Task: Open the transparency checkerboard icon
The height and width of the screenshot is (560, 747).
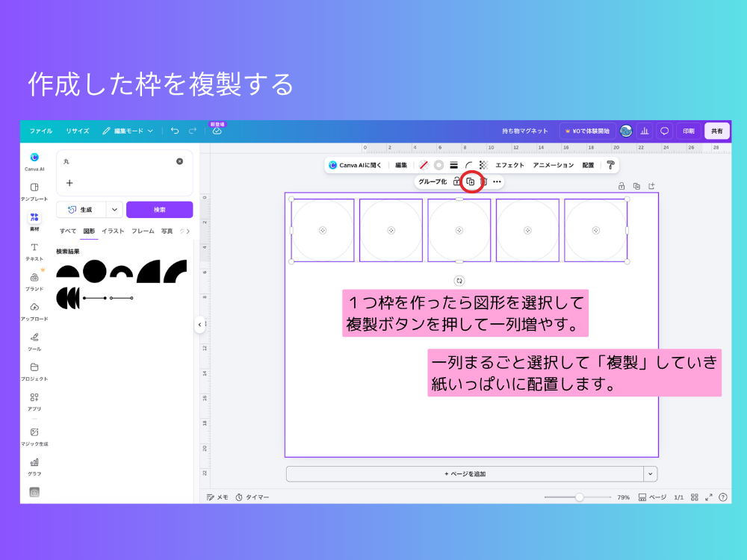Action: pyautogui.click(x=483, y=165)
